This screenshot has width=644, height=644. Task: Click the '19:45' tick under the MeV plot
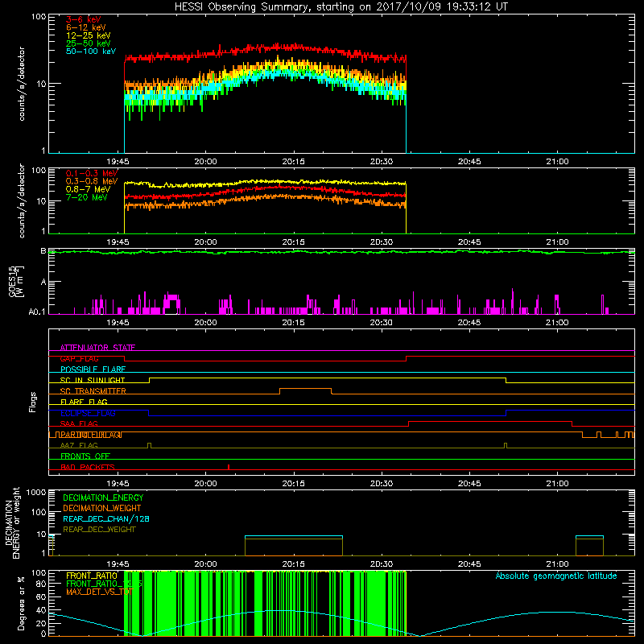(x=118, y=242)
